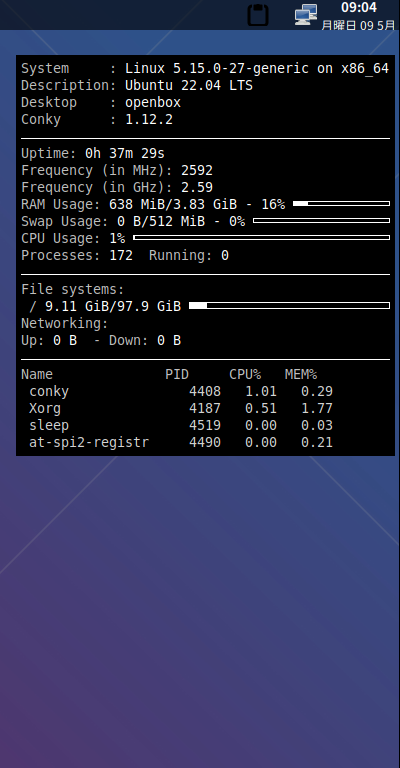The height and width of the screenshot is (768, 400).
Task: Click Xorg's MEM% value '1.77'
Action: tap(317, 408)
